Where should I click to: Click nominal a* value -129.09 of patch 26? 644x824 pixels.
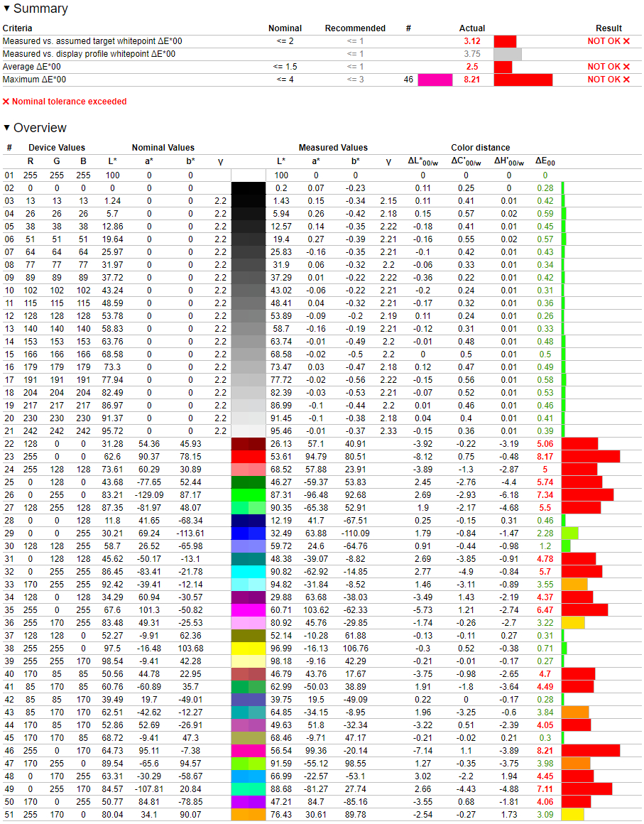pos(148,495)
